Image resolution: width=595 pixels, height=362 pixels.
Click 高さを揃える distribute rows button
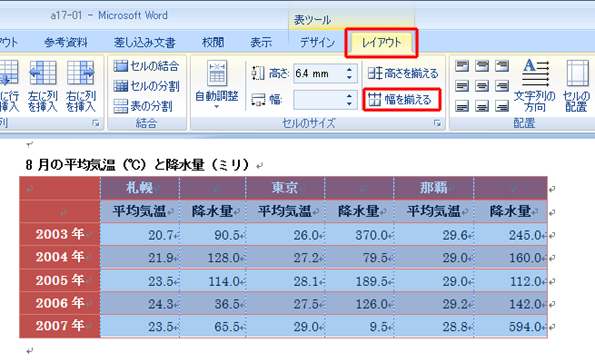click(403, 73)
